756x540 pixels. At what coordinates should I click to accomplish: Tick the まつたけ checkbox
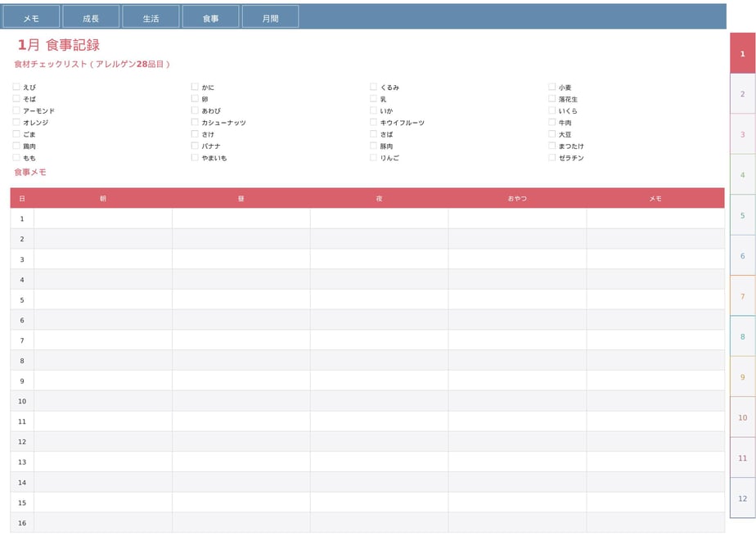(552, 146)
